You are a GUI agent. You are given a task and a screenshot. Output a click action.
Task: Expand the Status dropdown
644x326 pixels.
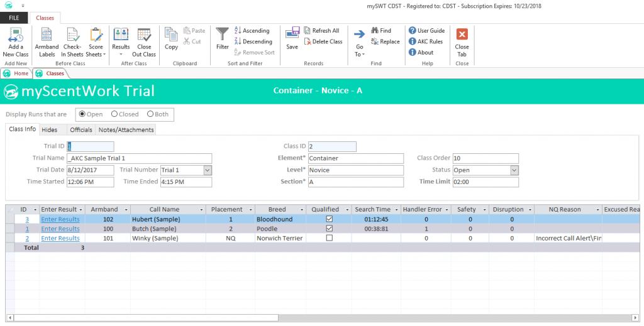coord(514,170)
